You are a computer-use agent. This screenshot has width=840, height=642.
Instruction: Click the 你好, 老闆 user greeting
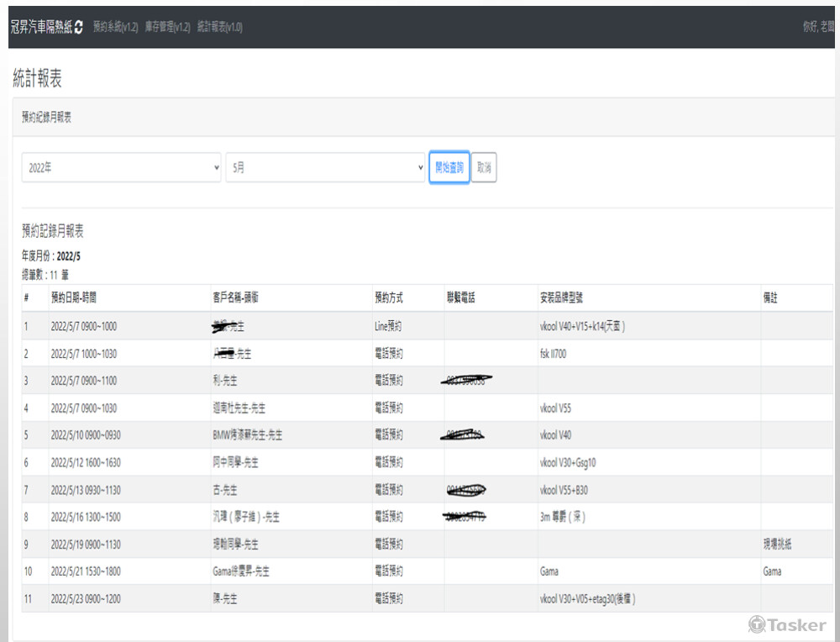[818, 27]
